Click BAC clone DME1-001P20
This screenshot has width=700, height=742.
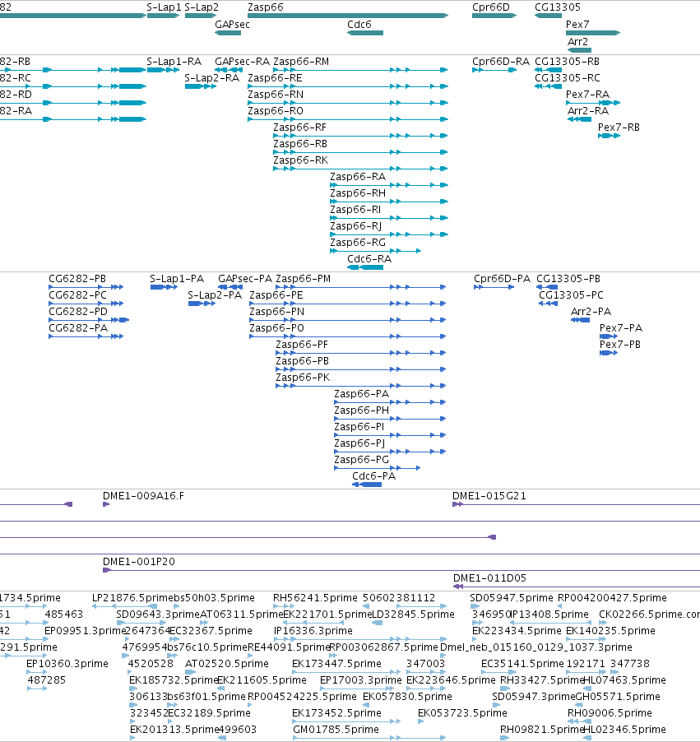pyautogui.click(x=401, y=570)
